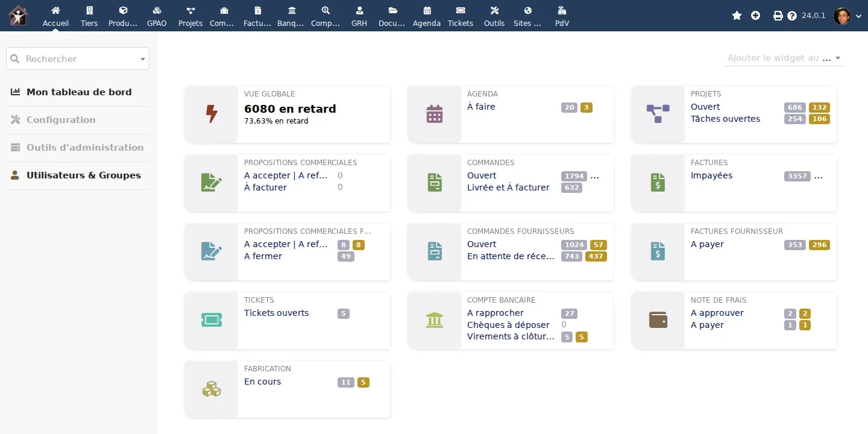Click the Tickets widget ticket icon

click(x=212, y=320)
